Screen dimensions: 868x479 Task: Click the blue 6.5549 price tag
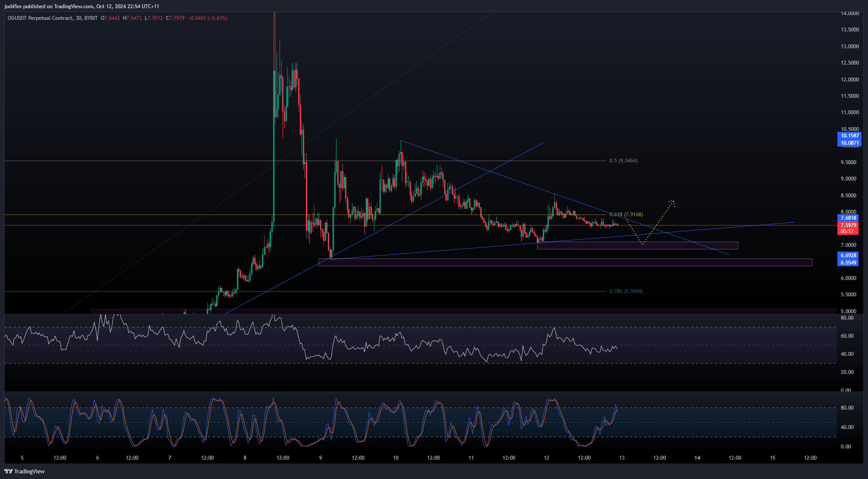pyautogui.click(x=848, y=263)
